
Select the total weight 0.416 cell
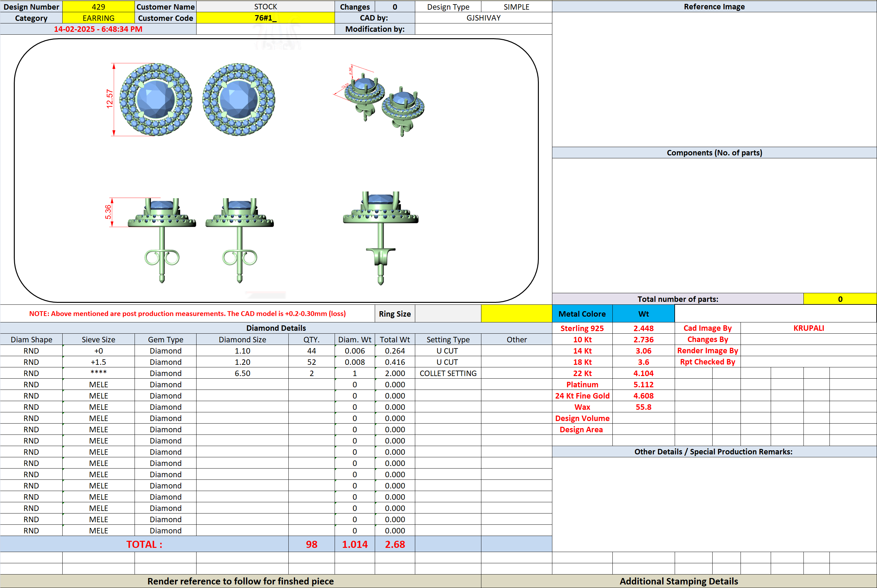pos(395,362)
